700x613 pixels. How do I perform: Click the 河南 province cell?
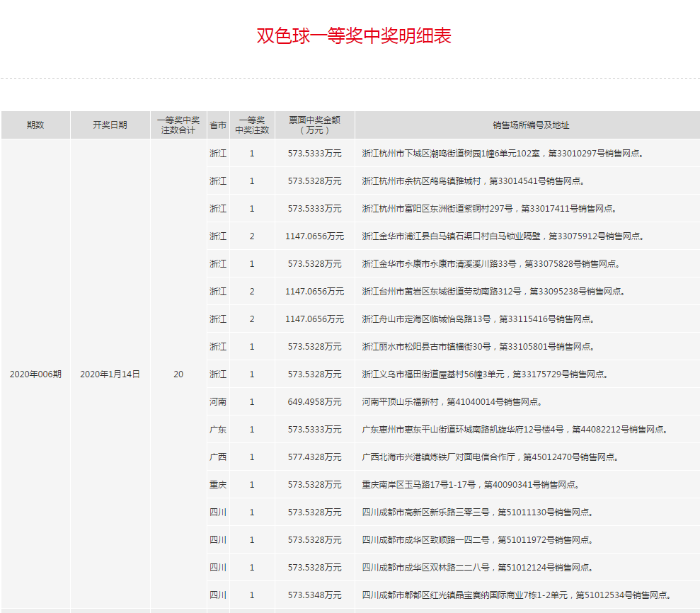(218, 401)
